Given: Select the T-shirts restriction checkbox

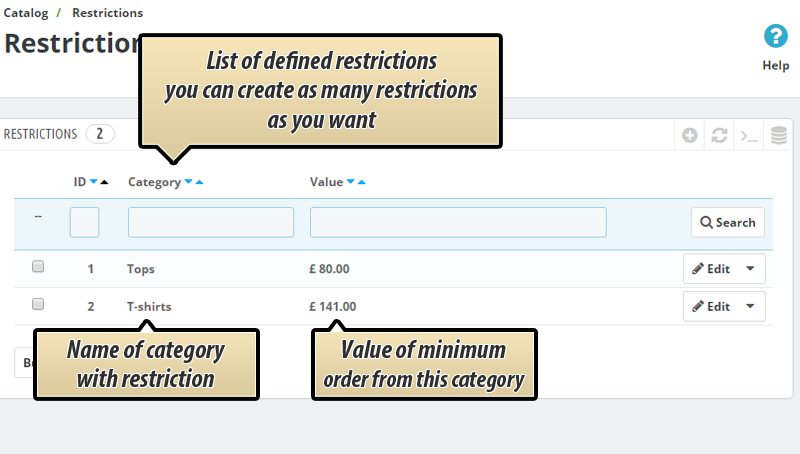Looking at the screenshot, I should (38, 304).
